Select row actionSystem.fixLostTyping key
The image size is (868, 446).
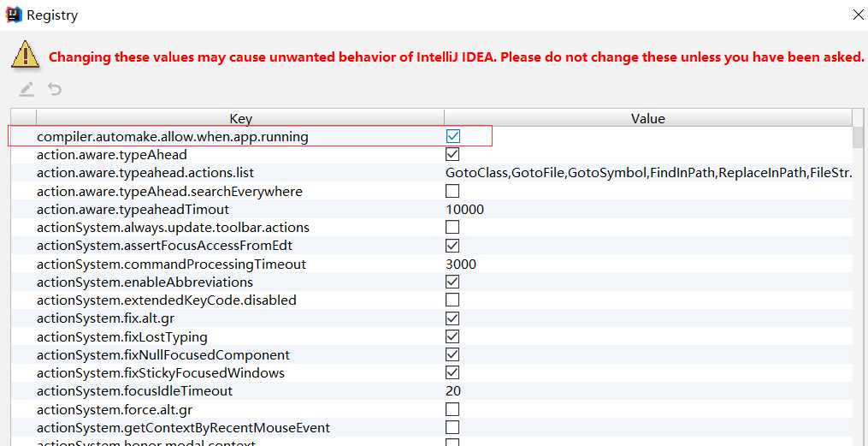(x=121, y=336)
